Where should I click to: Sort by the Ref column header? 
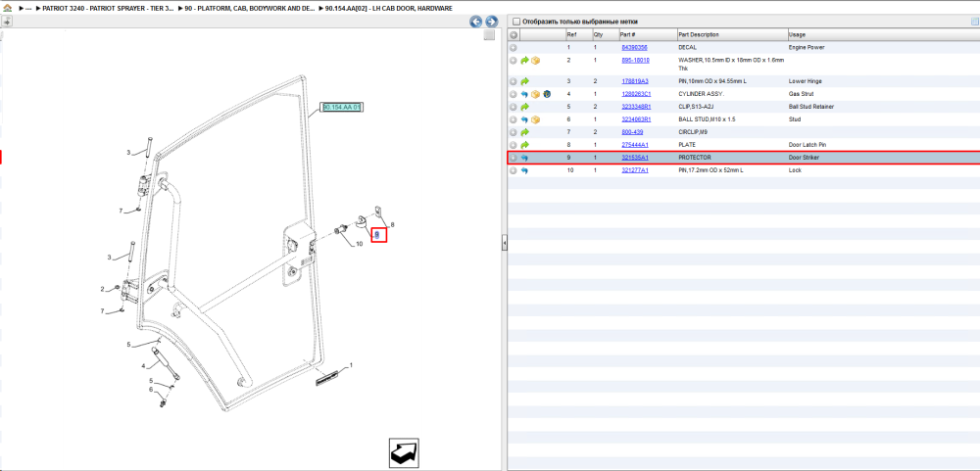tap(578, 35)
